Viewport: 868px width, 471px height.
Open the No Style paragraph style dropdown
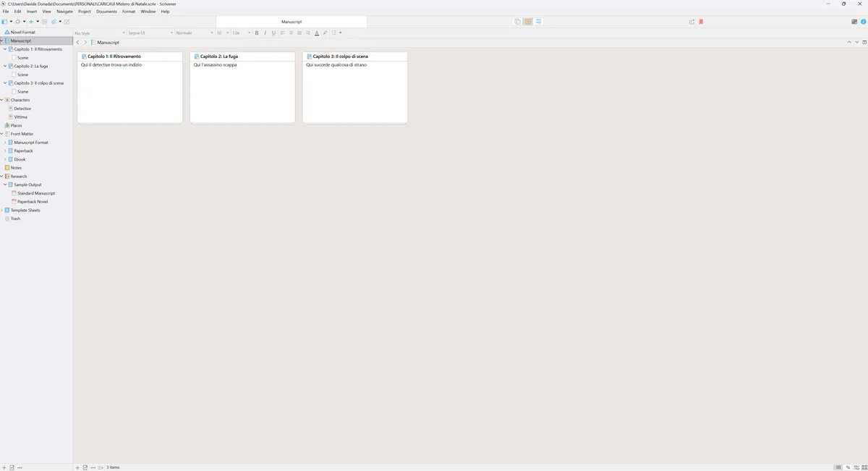(100, 33)
